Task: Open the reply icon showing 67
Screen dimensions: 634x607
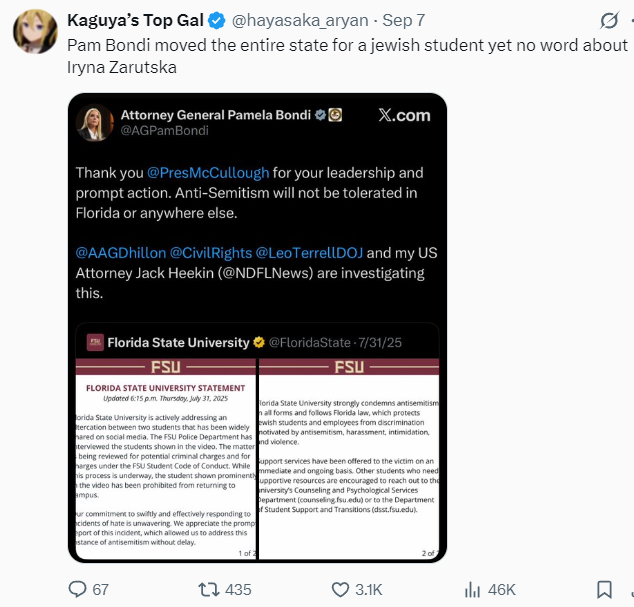Action: point(77,589)
